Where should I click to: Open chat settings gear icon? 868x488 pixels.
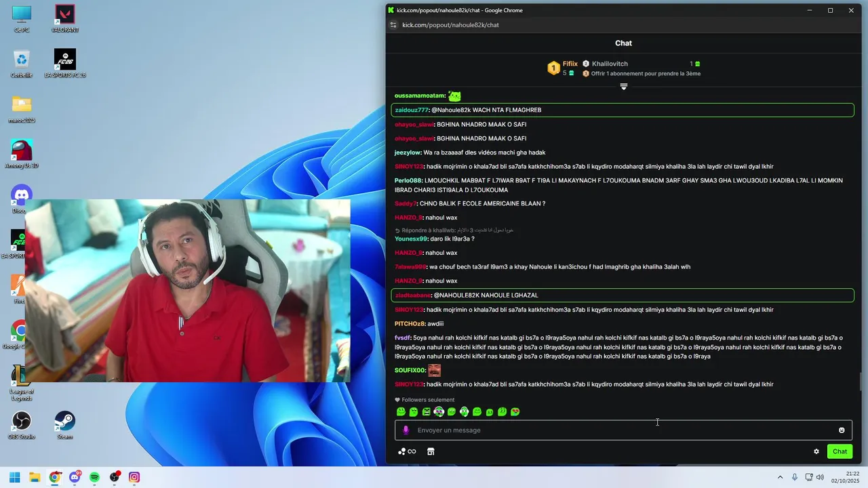(816, 451)
